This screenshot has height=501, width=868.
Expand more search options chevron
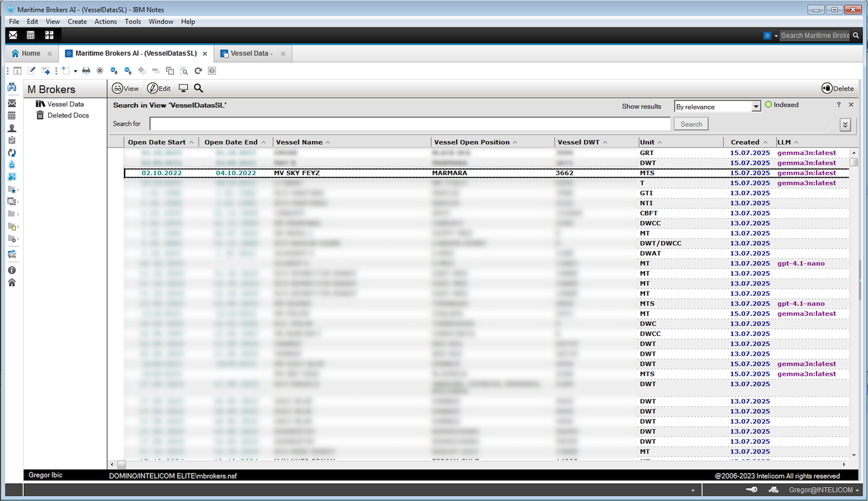[x=845, y=125]
